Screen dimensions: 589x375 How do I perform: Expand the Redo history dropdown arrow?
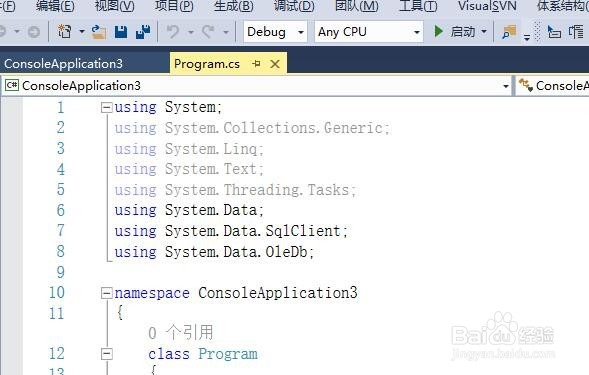point(226,32)
